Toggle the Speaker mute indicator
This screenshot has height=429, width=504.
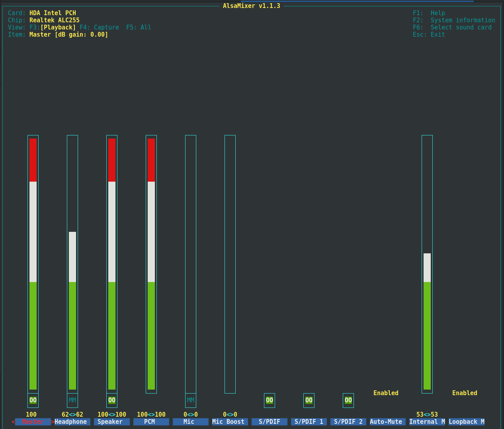click(112, 400)
